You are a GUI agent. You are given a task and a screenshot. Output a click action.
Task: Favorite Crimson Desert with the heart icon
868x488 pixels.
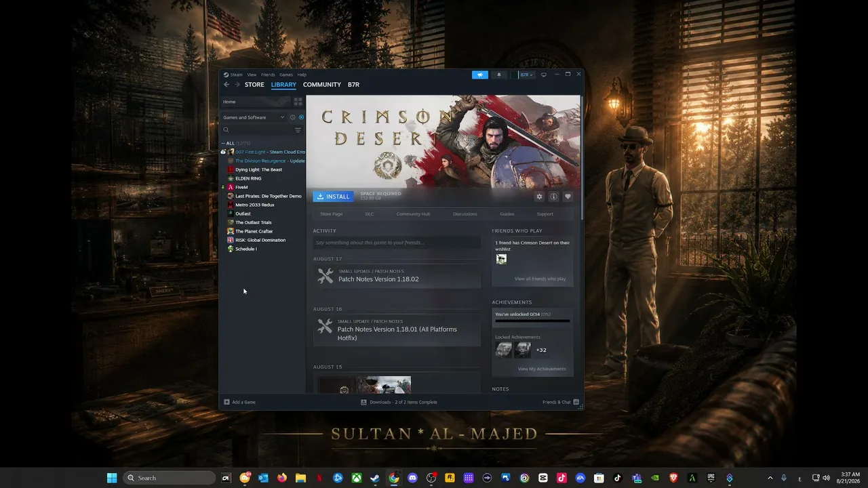[568, 197]
